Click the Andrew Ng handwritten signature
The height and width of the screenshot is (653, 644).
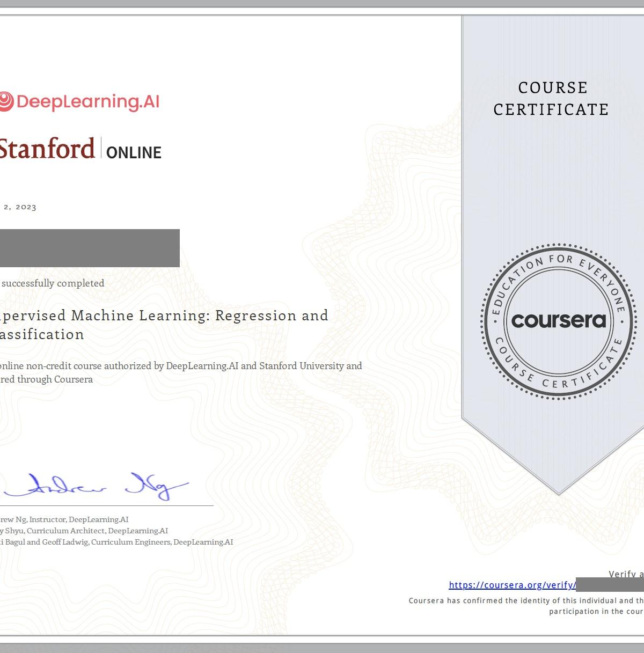97,487
